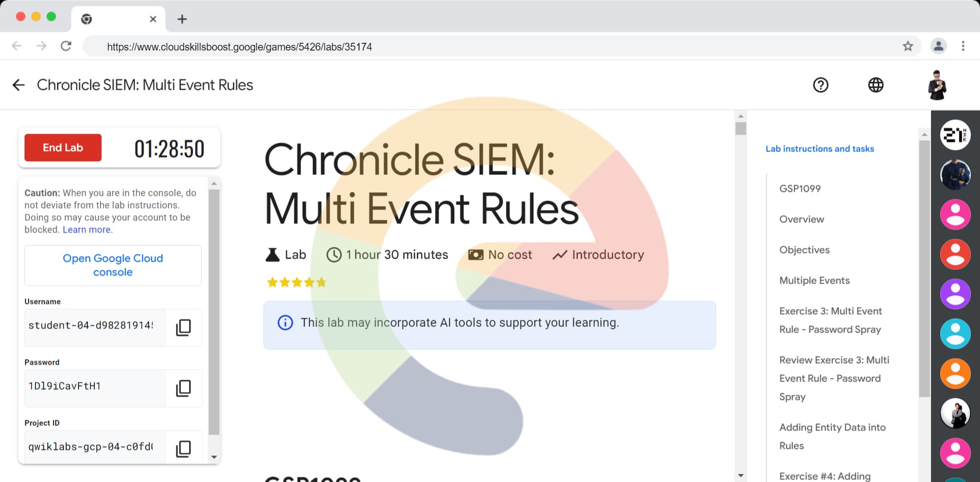
Task: Go to Adding Entity Data into Rules
Action: (x=832, y=437)
